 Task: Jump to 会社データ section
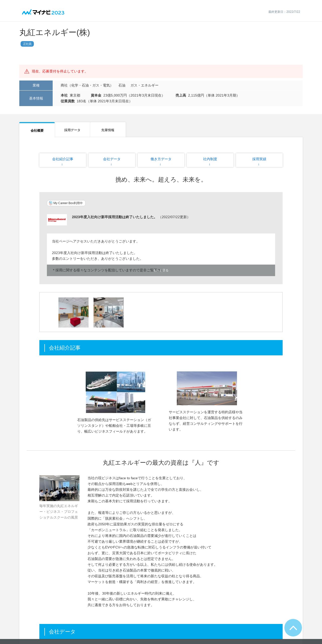pyautogui.click(x=112, y=160)
